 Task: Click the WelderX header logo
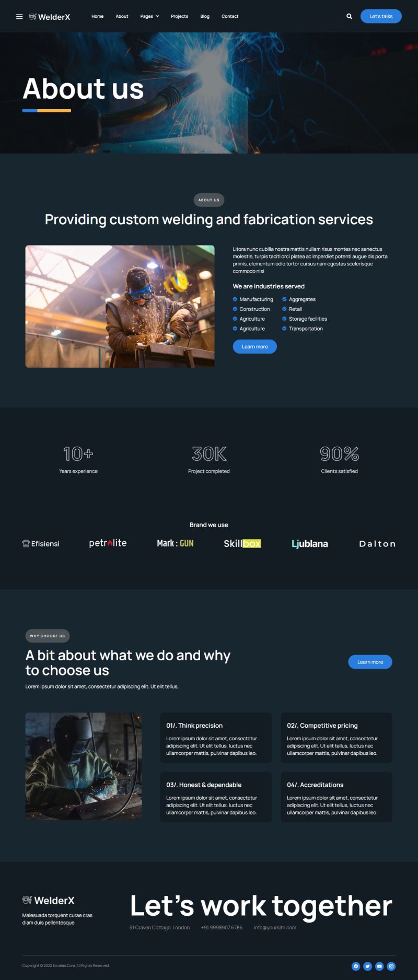(49, 17)
